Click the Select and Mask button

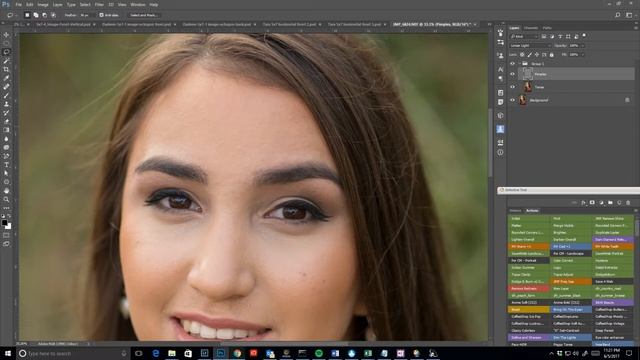click(144, 15)
